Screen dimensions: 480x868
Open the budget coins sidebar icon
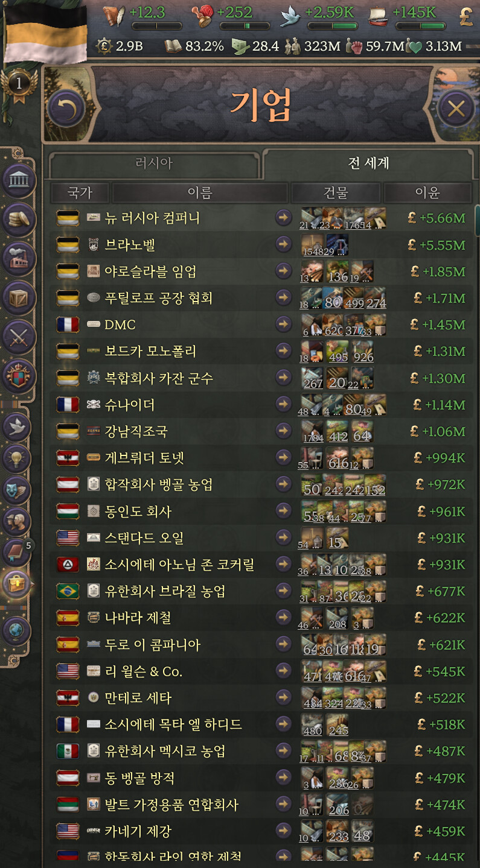click(x=19, y=218)
